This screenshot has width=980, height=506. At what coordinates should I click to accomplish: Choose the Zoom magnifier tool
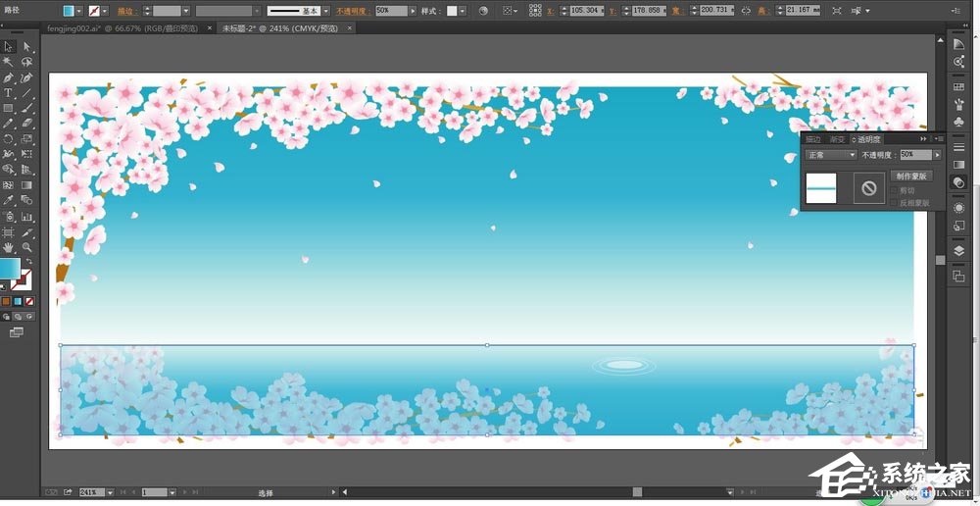click(26, 248)
